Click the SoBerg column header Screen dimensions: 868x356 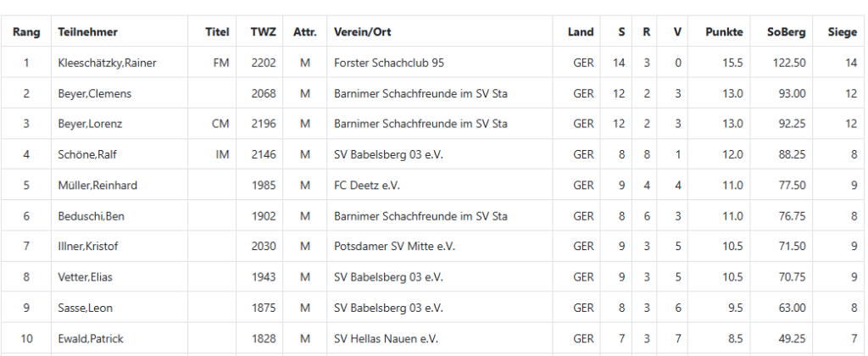point(786,32)
